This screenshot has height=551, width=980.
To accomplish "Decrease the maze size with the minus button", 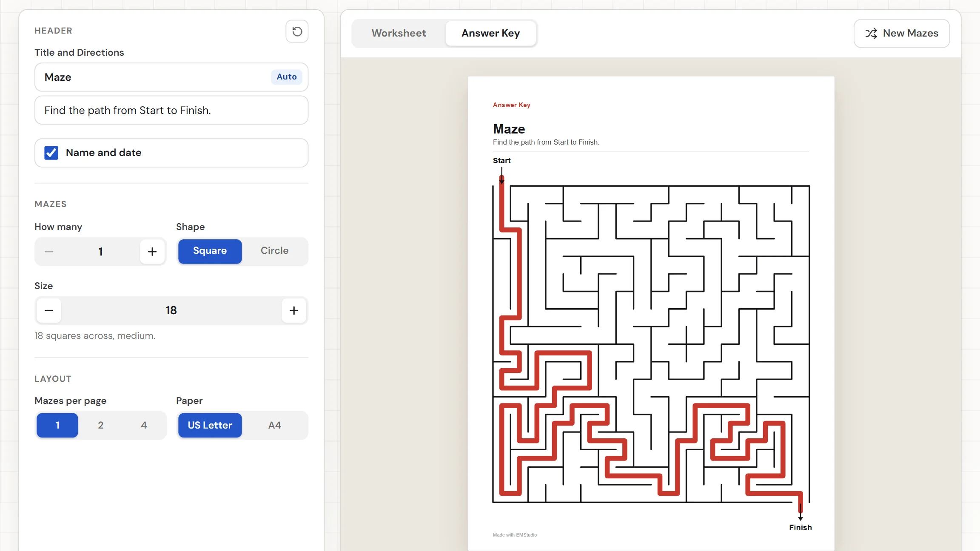I will 49,310.
